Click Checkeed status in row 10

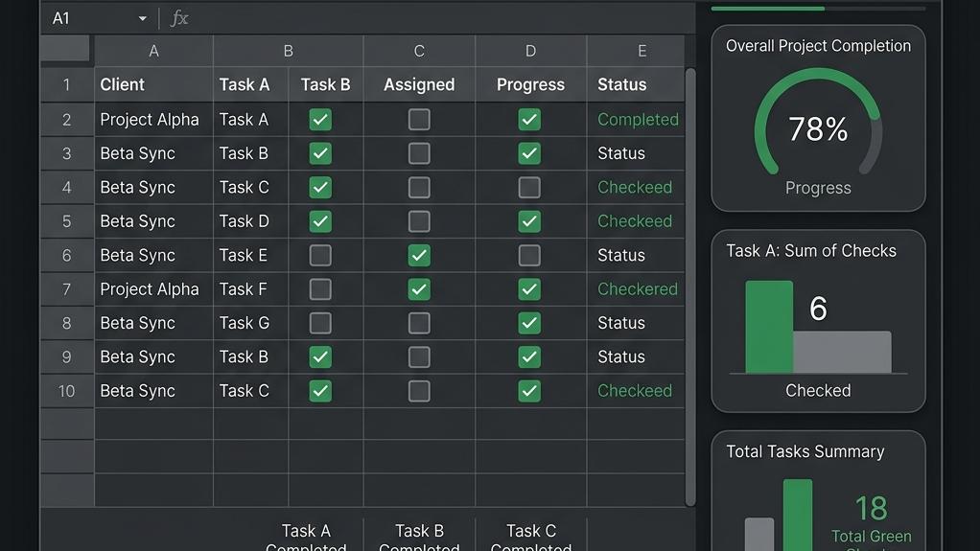tap(635, 391)
